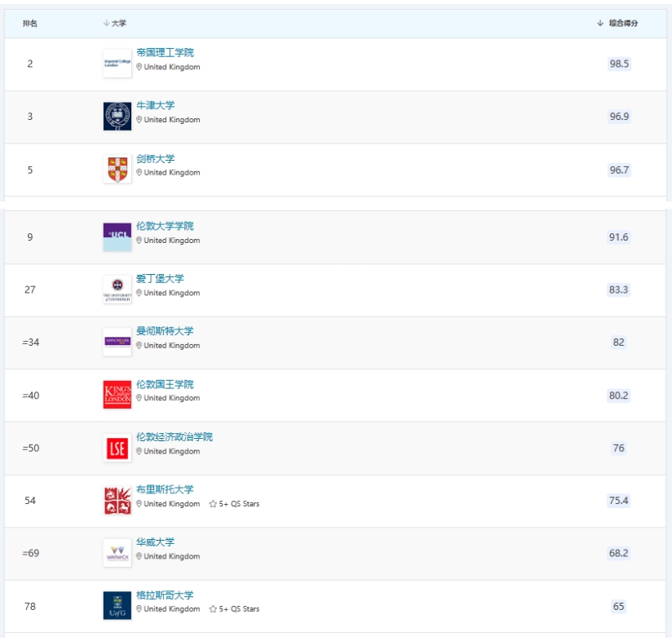This screenshot has height=641, width=672.
Task: Click the University of Oxford crest logo
Action: [x=117, y=117]
